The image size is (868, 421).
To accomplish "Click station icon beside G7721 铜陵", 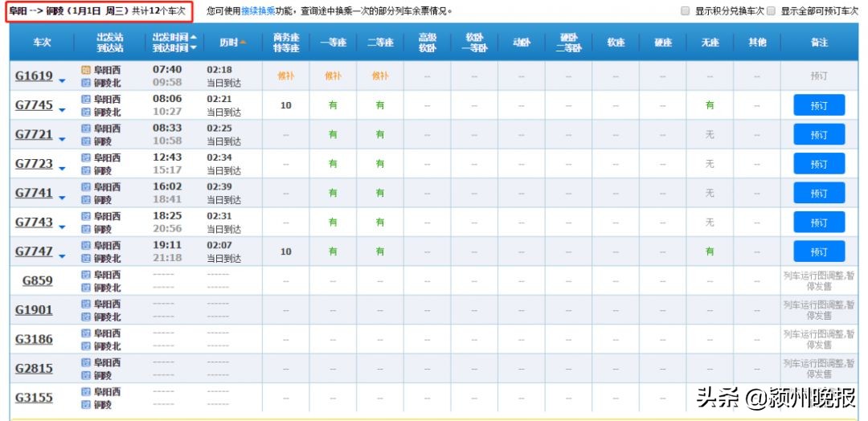I will (x=86, y=141).
